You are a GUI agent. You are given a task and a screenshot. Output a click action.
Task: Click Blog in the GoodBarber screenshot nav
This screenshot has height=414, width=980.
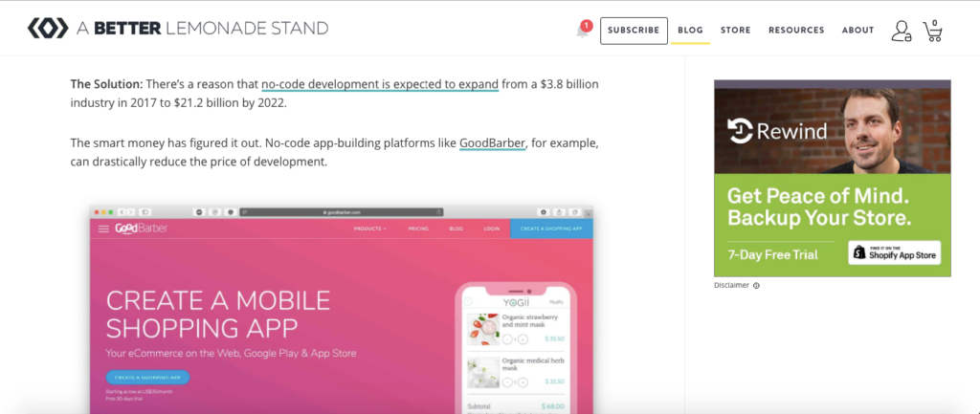(x=456, y=229)
